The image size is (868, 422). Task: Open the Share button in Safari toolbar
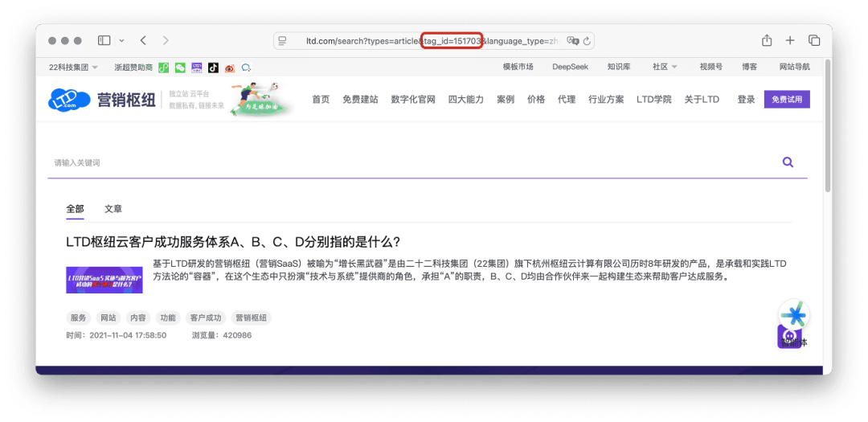coord(767,40)
